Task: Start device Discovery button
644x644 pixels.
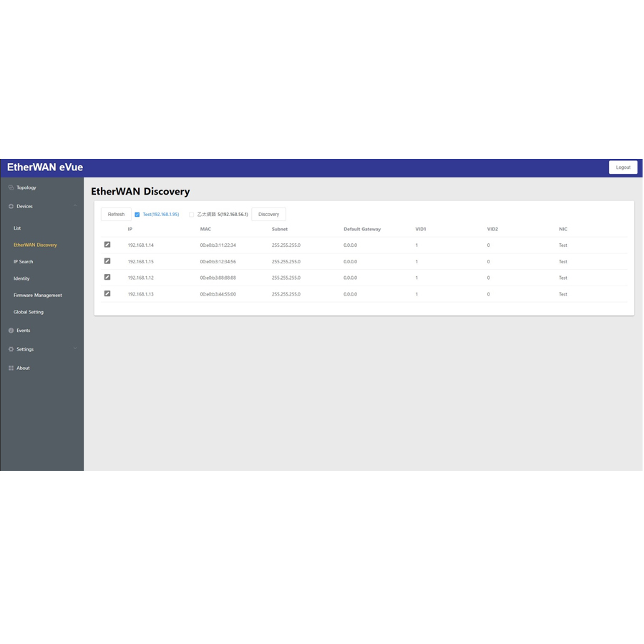Action: 268,215
